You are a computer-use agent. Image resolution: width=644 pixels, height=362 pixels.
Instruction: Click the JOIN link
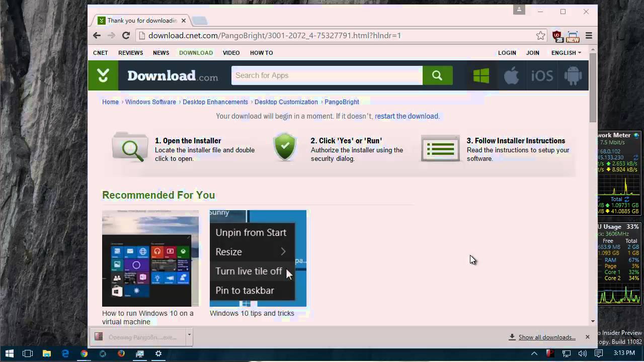533,53
